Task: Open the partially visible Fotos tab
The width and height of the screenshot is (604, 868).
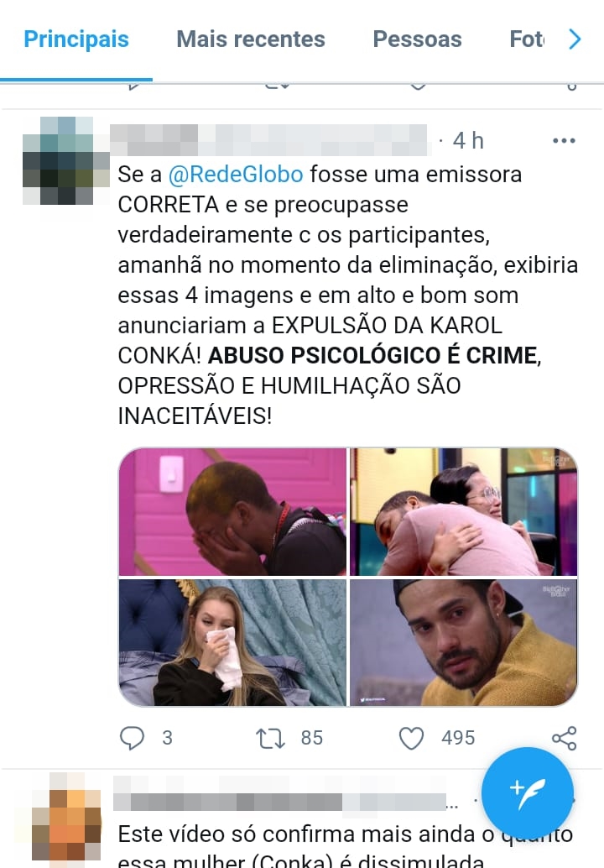Action: coord(527,39)
